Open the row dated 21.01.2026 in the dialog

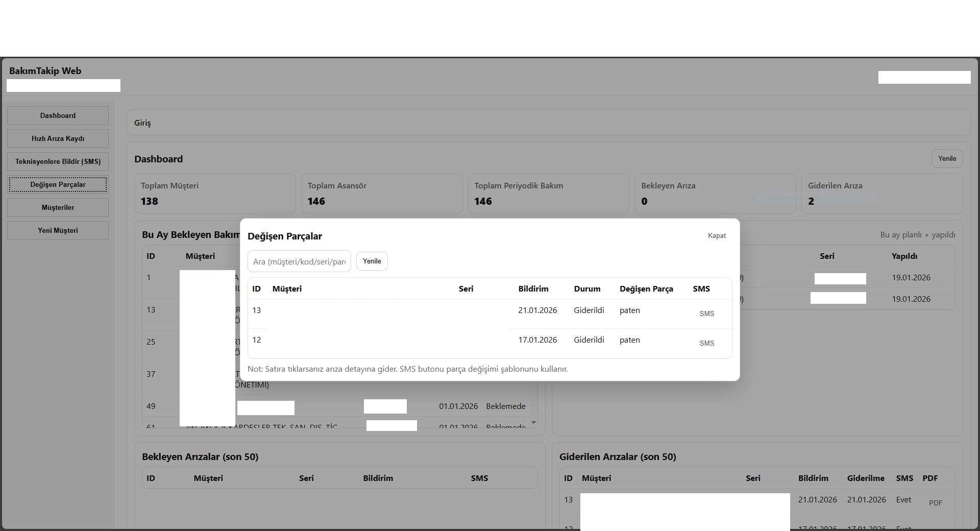537,310
